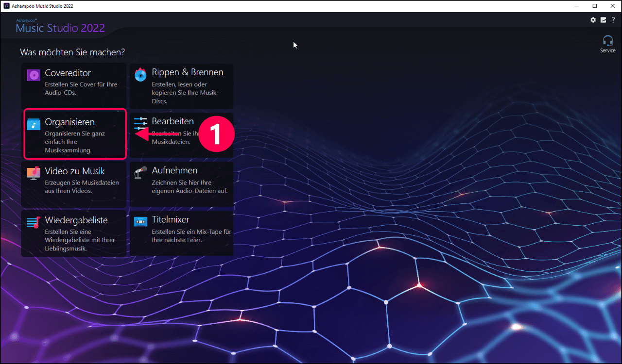Open settings via the gear icon
The height and width of the screenshot is (364, 622).
coord(593,20)
